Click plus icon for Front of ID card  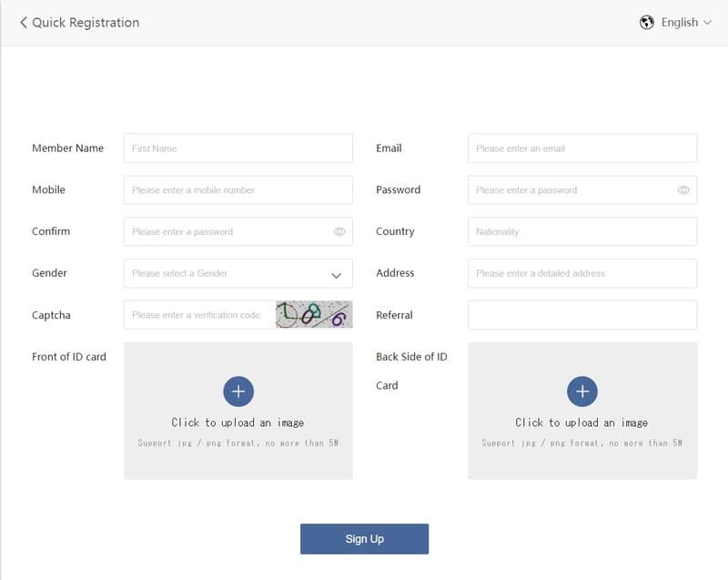coord(238,392)
